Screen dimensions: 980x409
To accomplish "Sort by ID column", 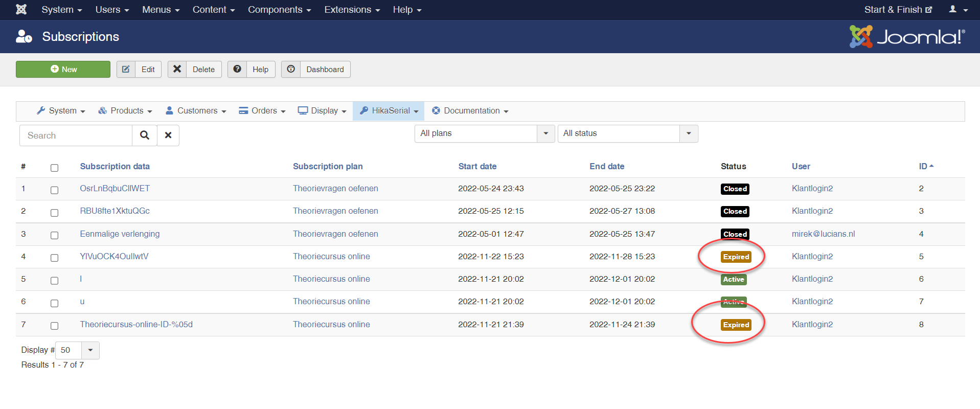I will pyautogui.click(x=926, y=166).
